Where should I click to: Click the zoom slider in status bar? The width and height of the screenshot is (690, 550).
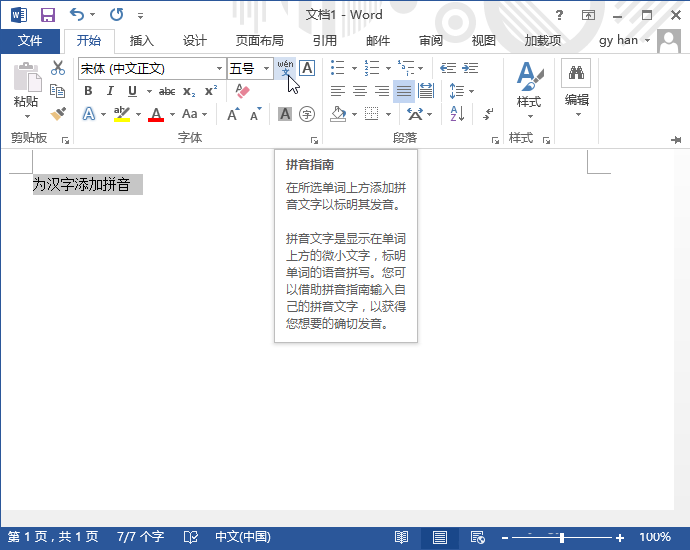tap(562, 538)
